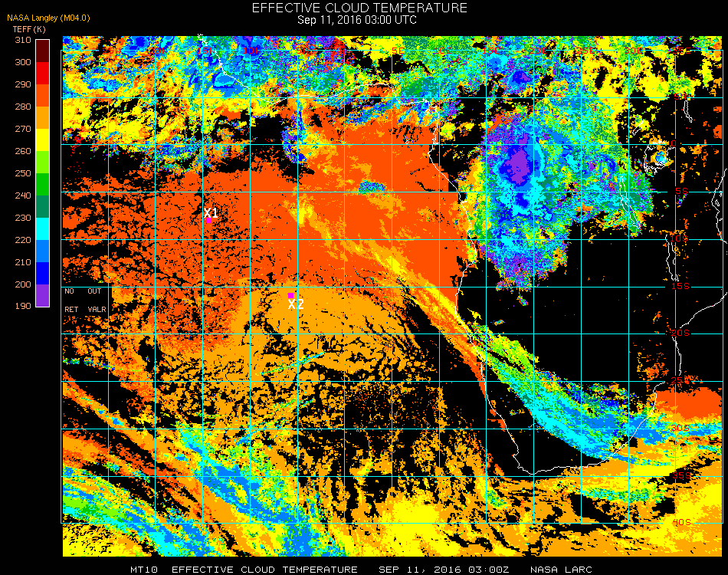This screenshot has height=575, width=728.
Task: Click the pink X2 marker square
Action: (290, 295)
